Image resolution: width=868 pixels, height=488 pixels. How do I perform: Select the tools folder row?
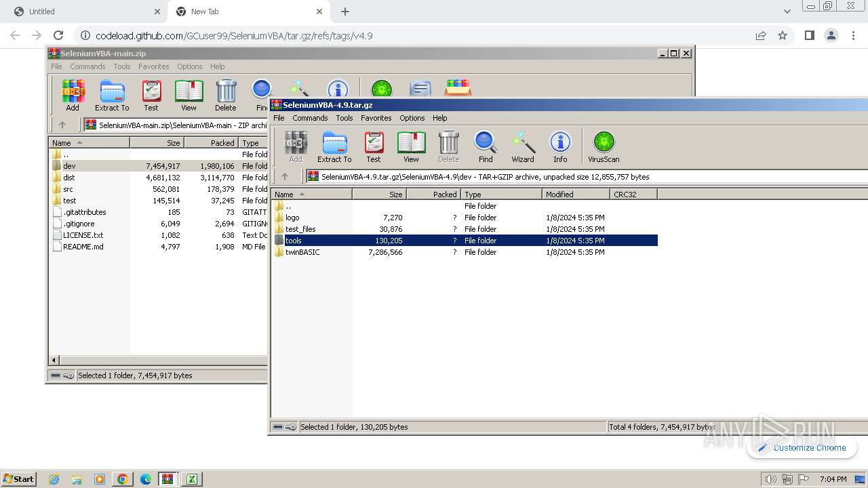click(465, 241)
